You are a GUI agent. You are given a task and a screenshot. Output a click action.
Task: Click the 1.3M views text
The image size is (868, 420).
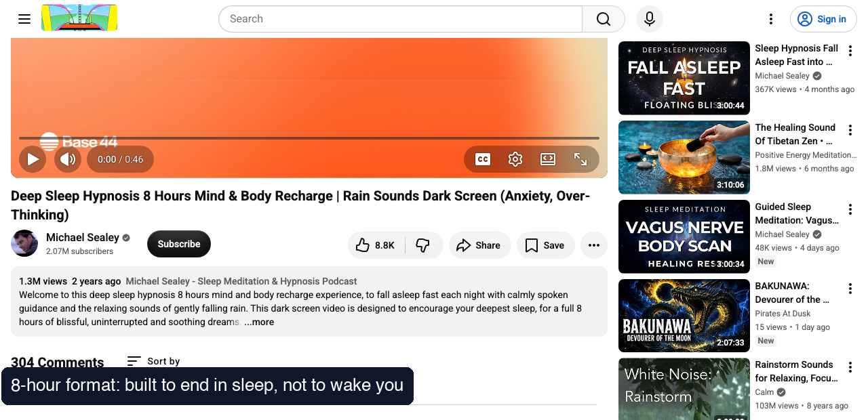click(43, 281)
